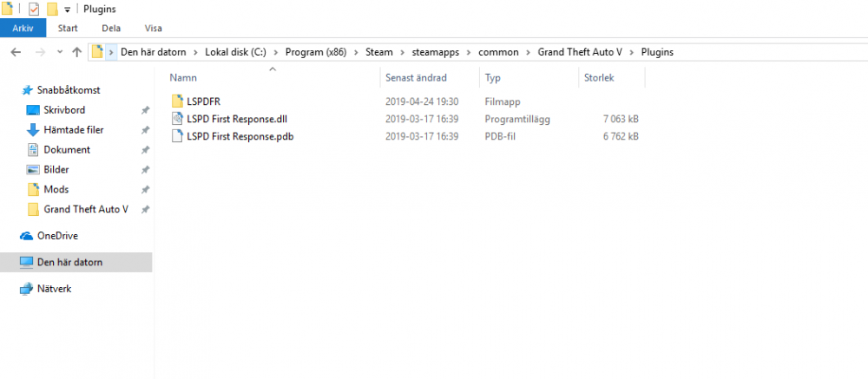
Task: Expand chevron before Den här datorn in address bar
Action: 112,53
